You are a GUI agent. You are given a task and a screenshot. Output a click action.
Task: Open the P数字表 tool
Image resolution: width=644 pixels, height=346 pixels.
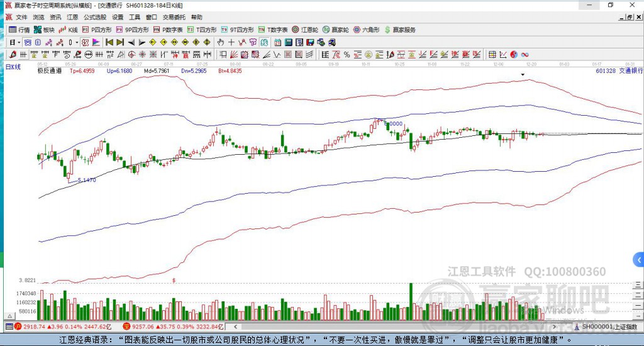167,30
